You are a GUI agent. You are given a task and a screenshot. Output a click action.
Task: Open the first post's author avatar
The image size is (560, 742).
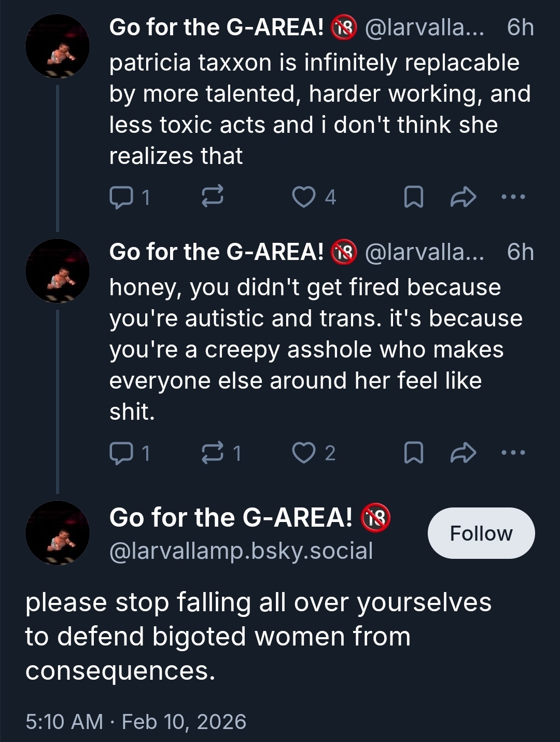click(x=58, y=47)
